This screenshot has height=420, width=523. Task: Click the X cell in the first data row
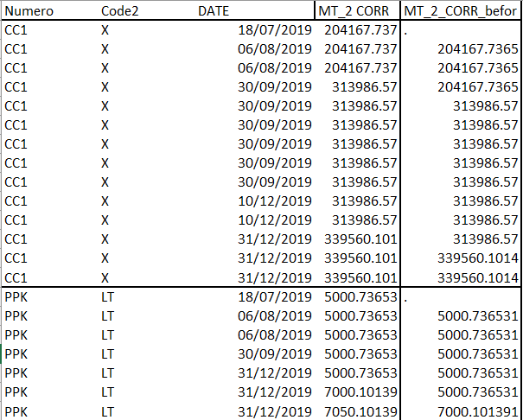(x=105, y=30)
